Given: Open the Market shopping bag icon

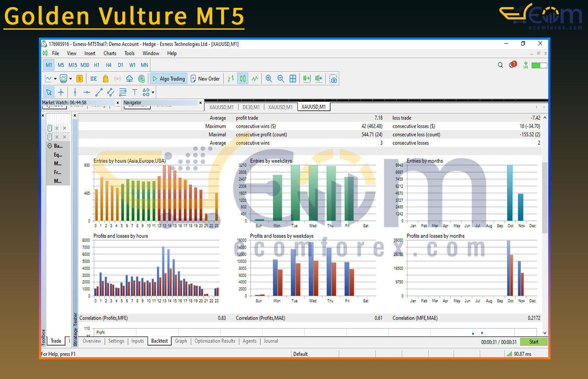Looking at the screenshot, I should click(105, 79).
